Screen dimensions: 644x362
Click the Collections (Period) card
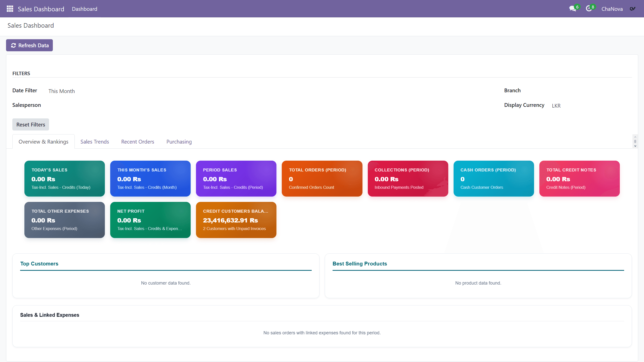point(408,178)
